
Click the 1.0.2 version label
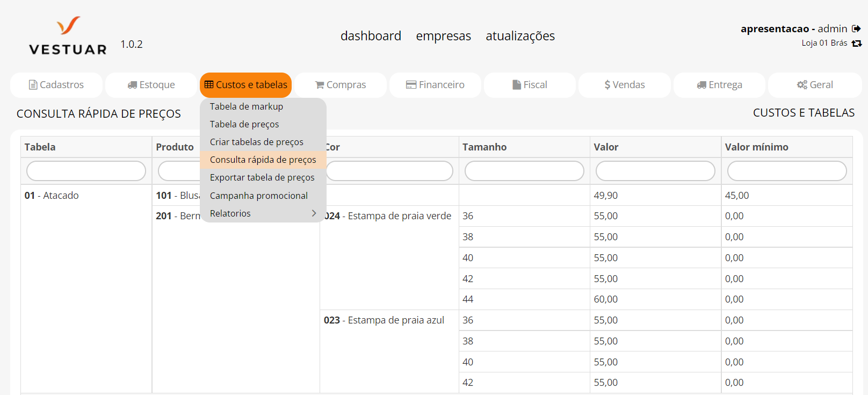[132, 44]
